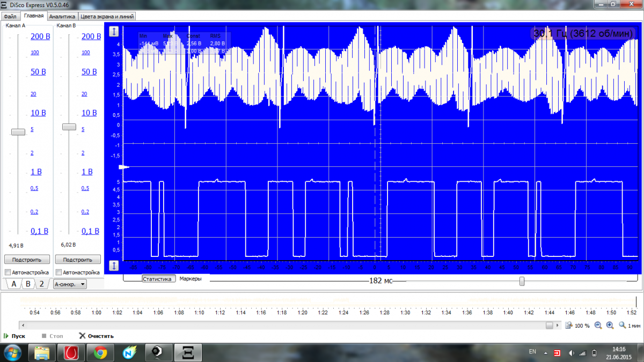Zoom out timeline with minus magnifier
This screenshot has height=362, width=644.
598,326
